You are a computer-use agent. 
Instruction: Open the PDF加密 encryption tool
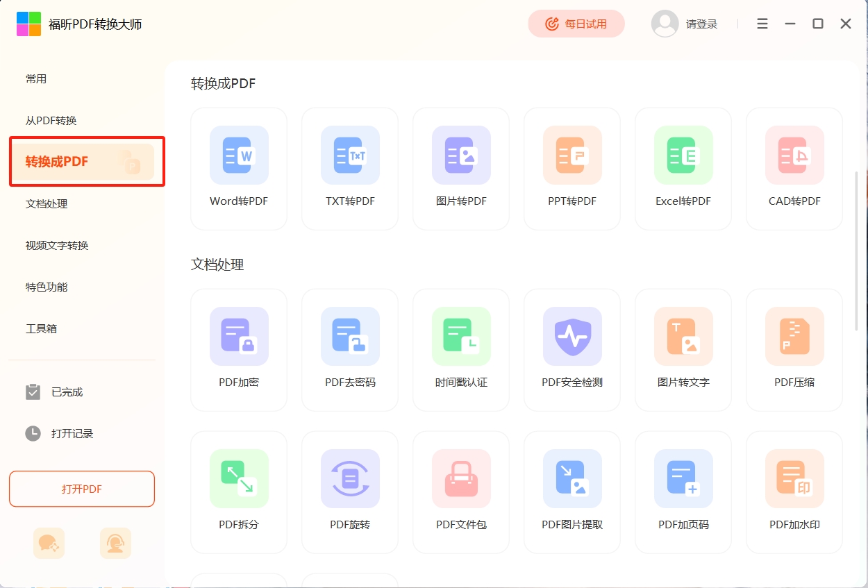239,337
